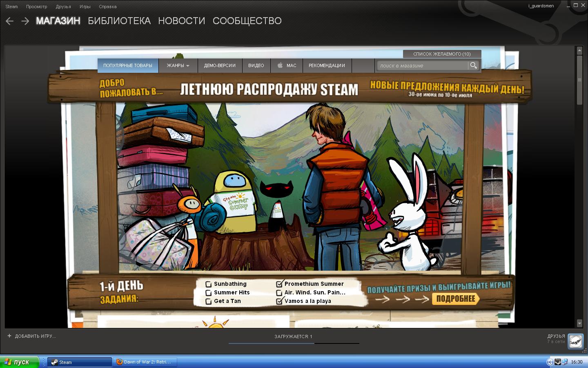Screen dimensions: 588x368
Task: Go back with the left arrow
Action: coord(10,21)
